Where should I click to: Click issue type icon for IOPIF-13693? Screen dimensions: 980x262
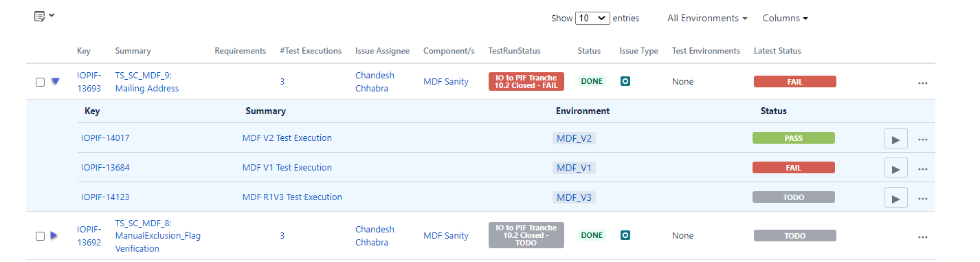[625, 81]
